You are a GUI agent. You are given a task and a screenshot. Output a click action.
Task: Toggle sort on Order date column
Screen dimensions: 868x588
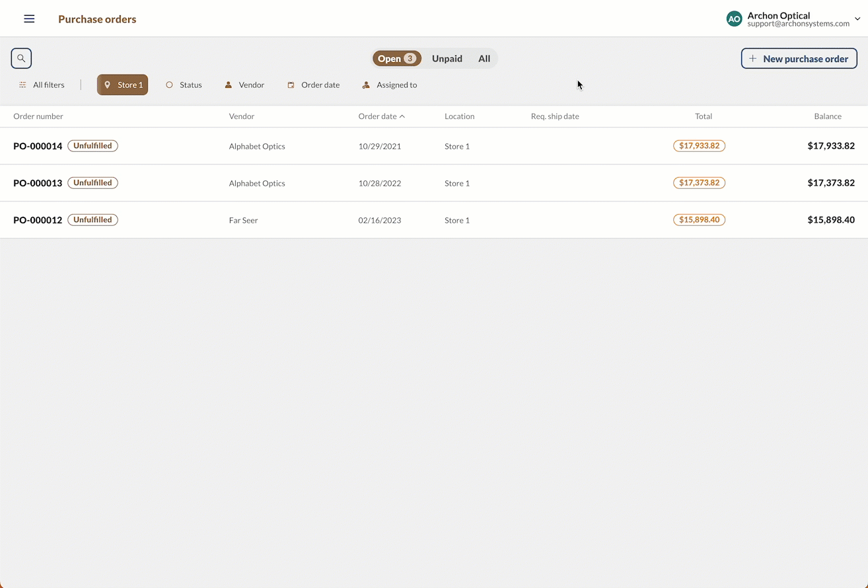coord(381,116)
